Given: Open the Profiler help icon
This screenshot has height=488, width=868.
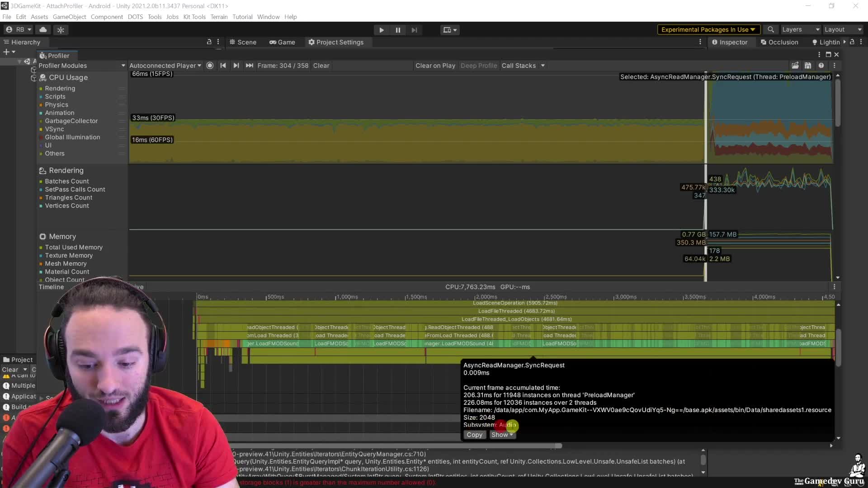Looking at the screenshot, I should (x=822, y=66).
